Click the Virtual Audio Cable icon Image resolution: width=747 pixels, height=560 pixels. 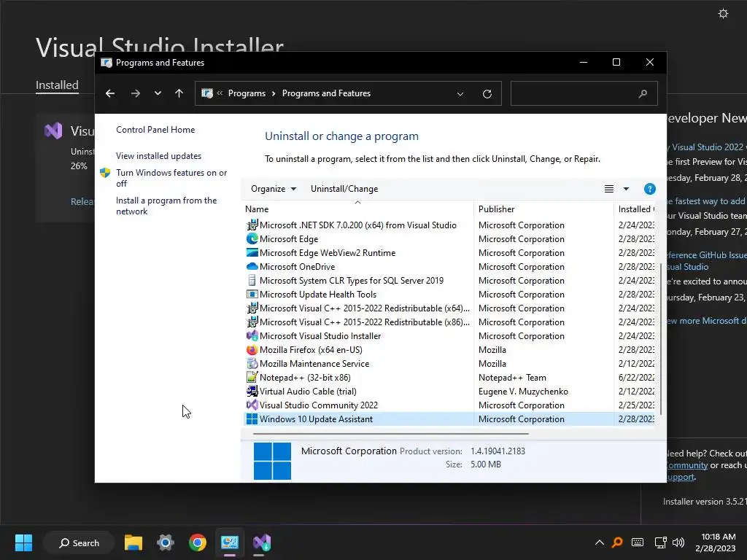click(x=252, y=391)
